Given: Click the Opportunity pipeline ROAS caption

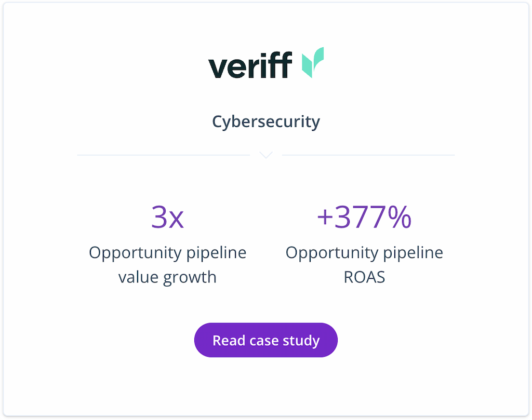Looking at the screenshot, I should point(364,265).
